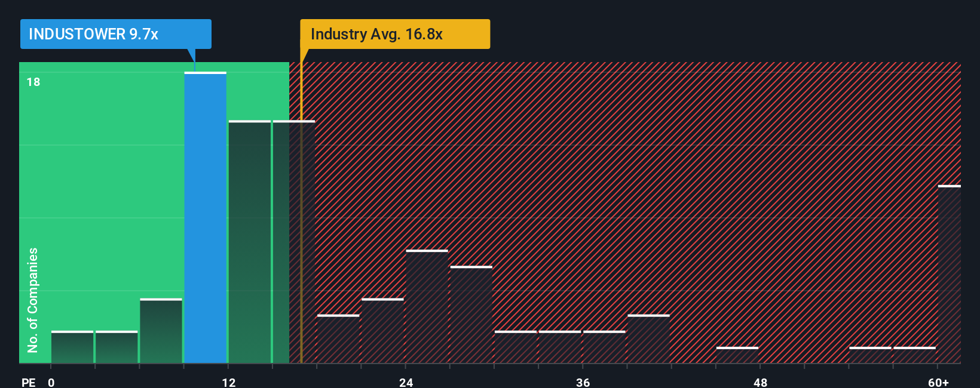The height and width of the screenshot is (388, 980).
Task: Click the PE axis label
Action: pyautogui.click(x=29, y=382)
